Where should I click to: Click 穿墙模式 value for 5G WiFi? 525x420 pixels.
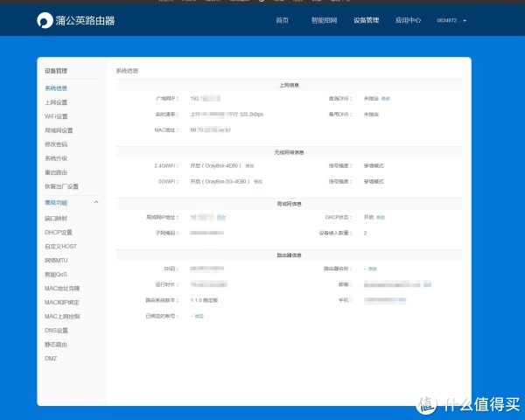(x=374, y=181)
